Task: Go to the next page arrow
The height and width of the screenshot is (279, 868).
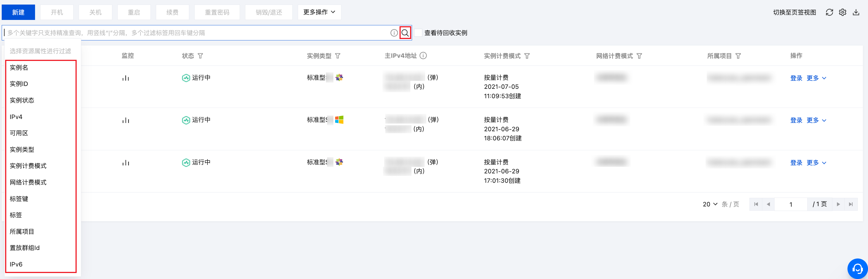Action: 838,204
